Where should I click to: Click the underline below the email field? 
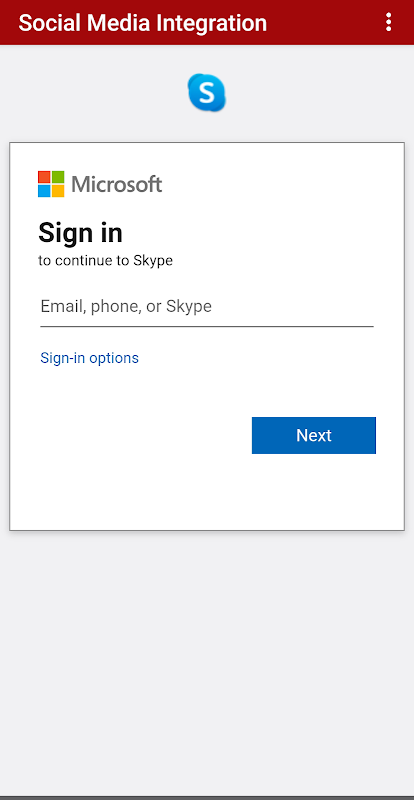(x=207, y=326)
